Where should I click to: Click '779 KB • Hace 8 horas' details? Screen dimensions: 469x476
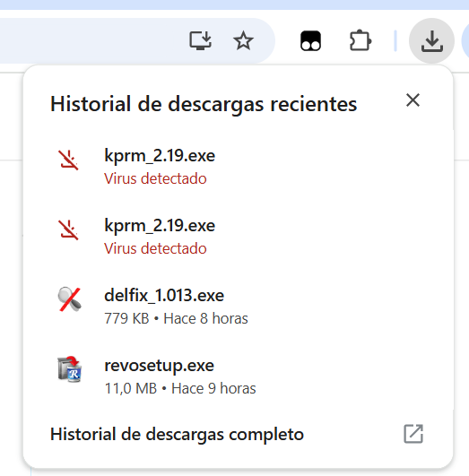tap(176, 318)
